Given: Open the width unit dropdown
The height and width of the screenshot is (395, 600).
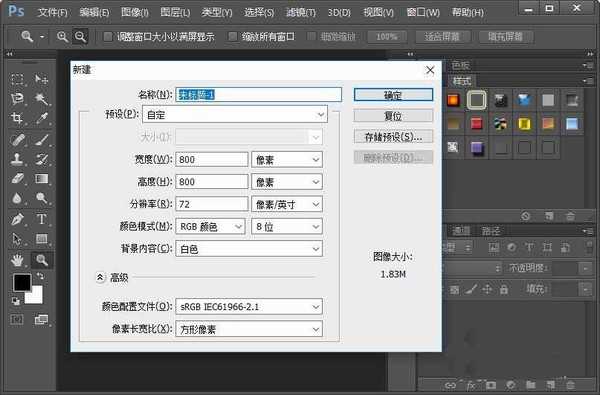Looking at the screenshot, I should click(x=287, y=159).
